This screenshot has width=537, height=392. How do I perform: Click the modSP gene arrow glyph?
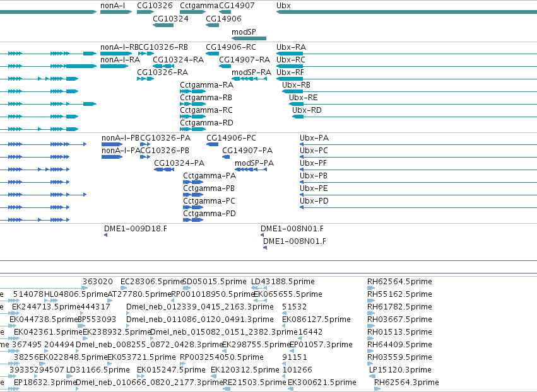(249, 38)
